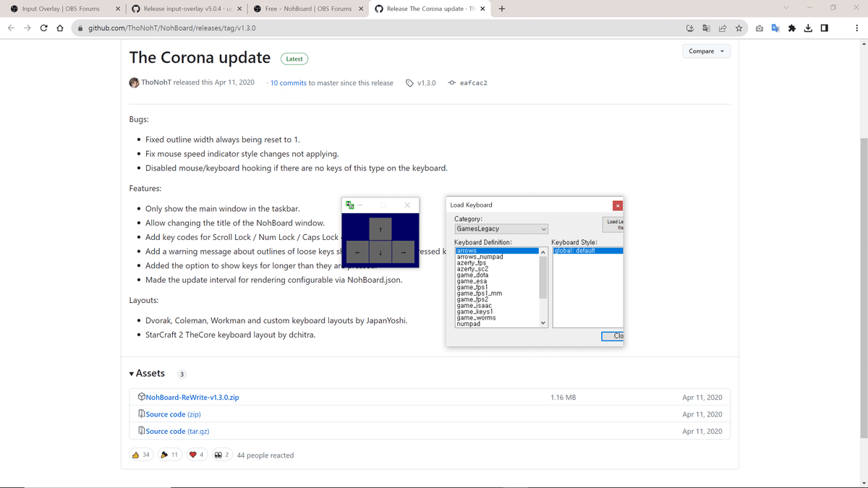Click the Latest release badge
868x488 pixels.
294,59
